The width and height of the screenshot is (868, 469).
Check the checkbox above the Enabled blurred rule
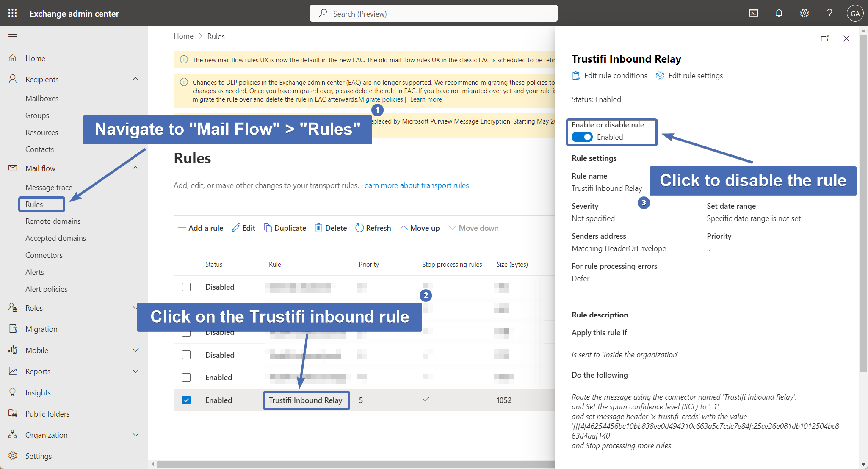tap(186, 355)
